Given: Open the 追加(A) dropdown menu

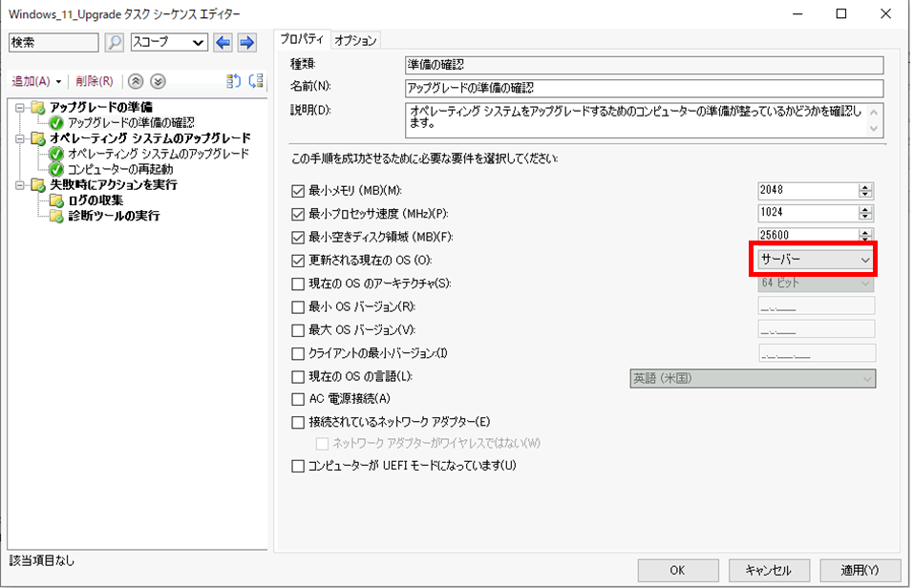Looking at the screenshot, I should point(36,81).
